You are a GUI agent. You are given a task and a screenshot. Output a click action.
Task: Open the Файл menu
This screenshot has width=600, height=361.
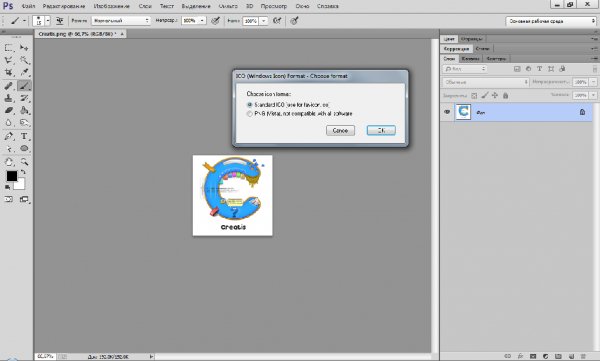[28, 6]
